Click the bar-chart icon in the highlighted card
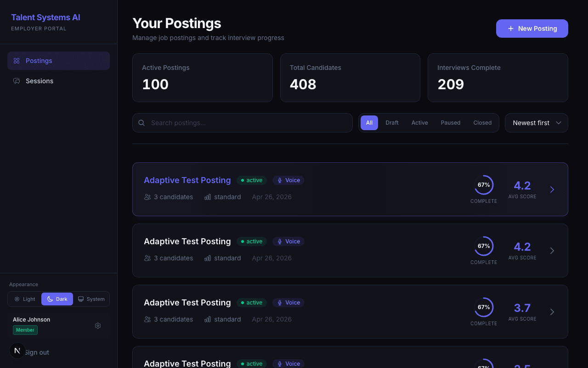This screenshot has height=368, width=588. (208, 197)
